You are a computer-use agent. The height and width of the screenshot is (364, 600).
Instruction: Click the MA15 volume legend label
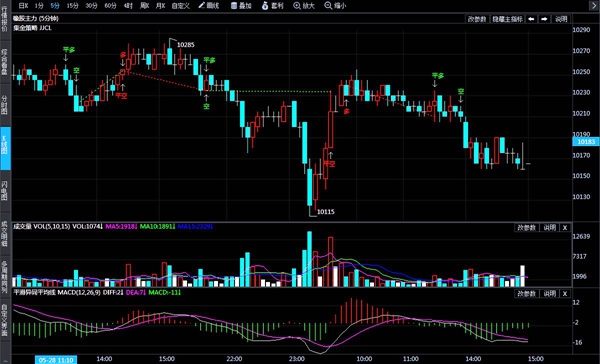(x=195, y=227)
